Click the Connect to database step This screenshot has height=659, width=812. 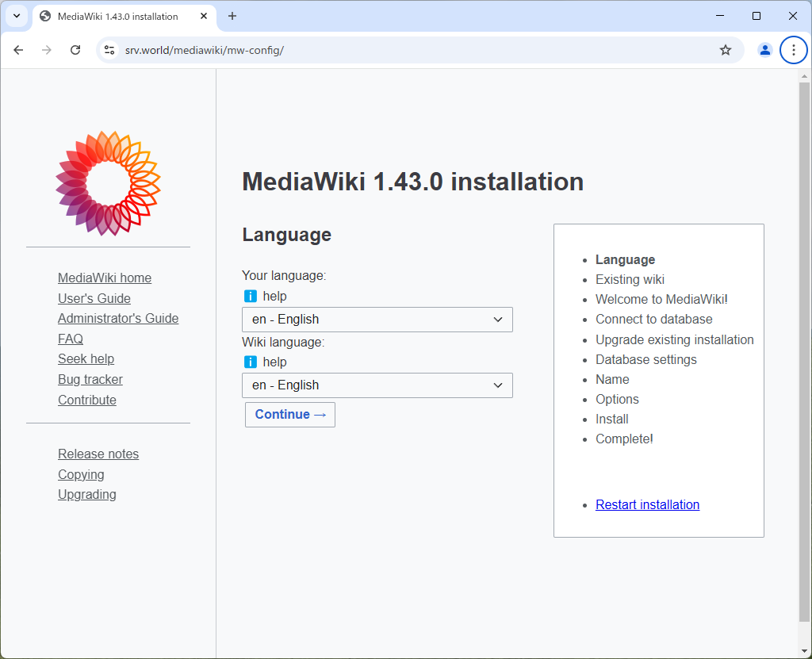click(x=653, y=319)
